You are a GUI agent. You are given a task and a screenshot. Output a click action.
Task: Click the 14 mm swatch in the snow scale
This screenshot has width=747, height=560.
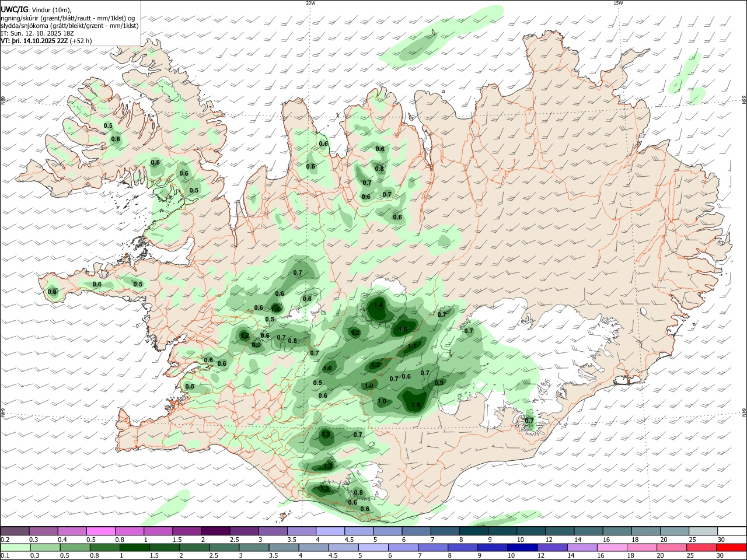[588, 531]
